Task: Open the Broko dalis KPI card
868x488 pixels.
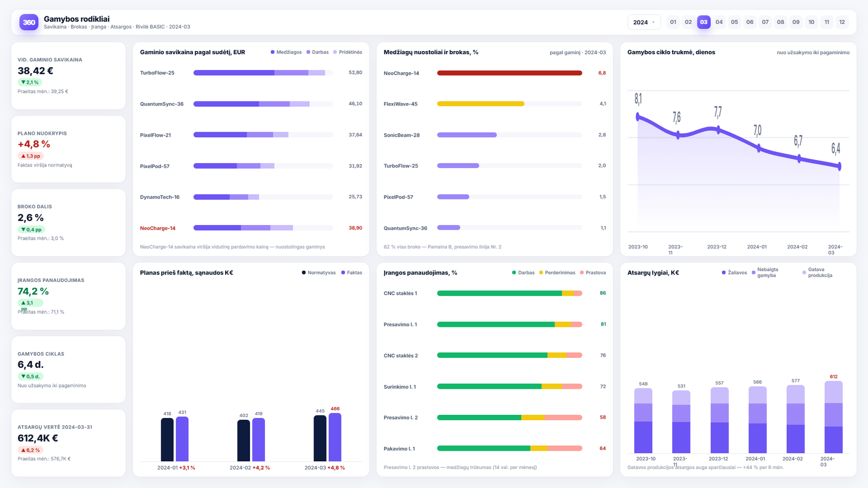Action: (x=68, y=222)
